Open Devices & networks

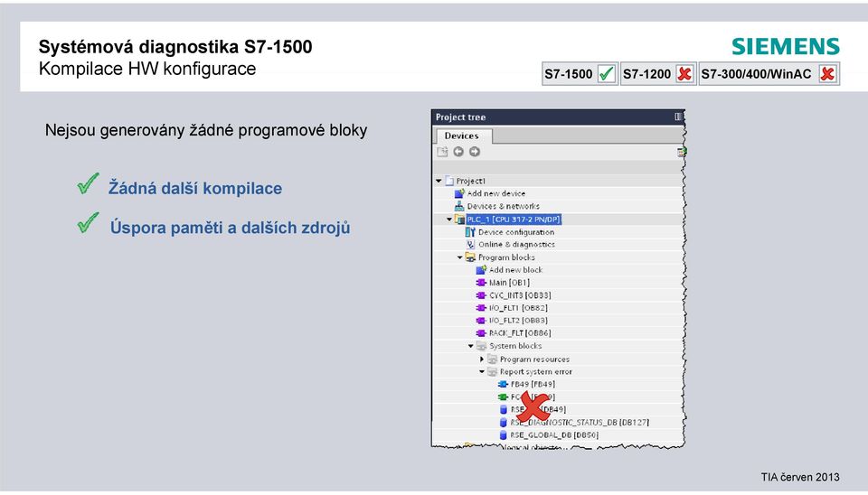pos(504,206)
